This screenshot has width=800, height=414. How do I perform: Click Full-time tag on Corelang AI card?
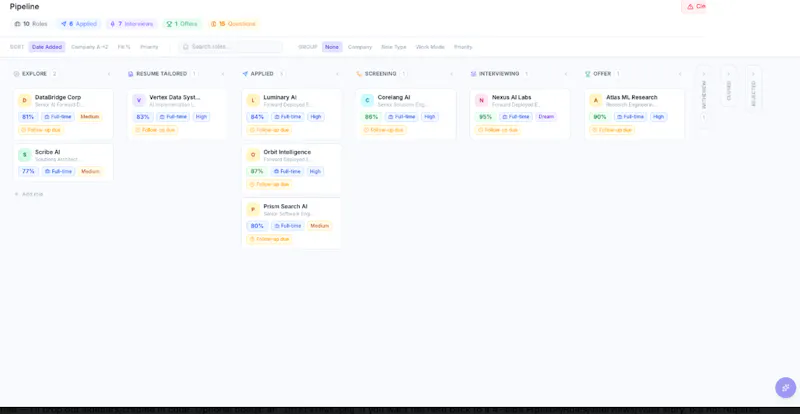402,117
